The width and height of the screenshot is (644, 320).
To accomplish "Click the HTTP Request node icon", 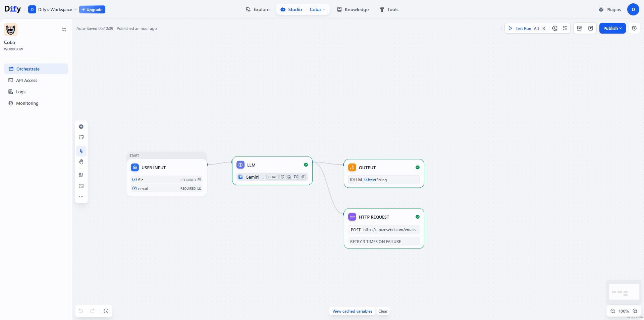I will point(352,217).
